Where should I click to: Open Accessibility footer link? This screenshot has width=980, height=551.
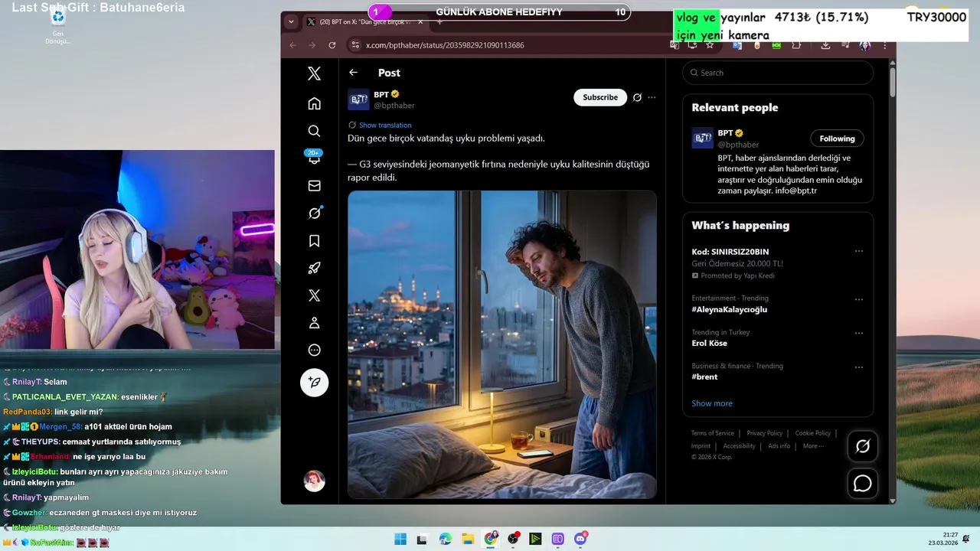coord(739,446)
